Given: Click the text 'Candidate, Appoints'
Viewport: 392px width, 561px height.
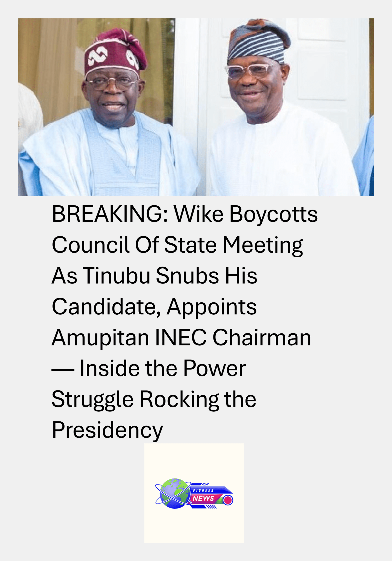Looking at the screenshot, I should coord(154,307).
